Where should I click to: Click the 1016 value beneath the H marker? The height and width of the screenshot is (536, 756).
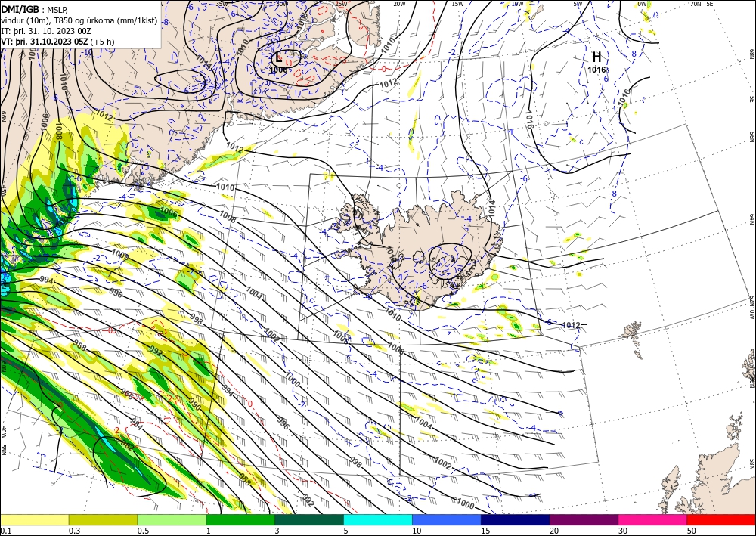(596, 70)
